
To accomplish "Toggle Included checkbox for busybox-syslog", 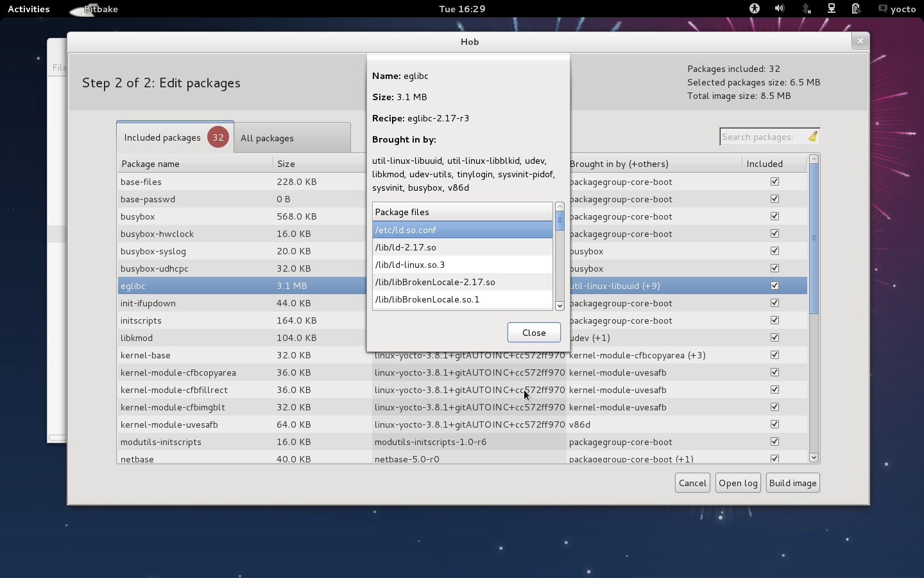I will click(x=774, y=251).
